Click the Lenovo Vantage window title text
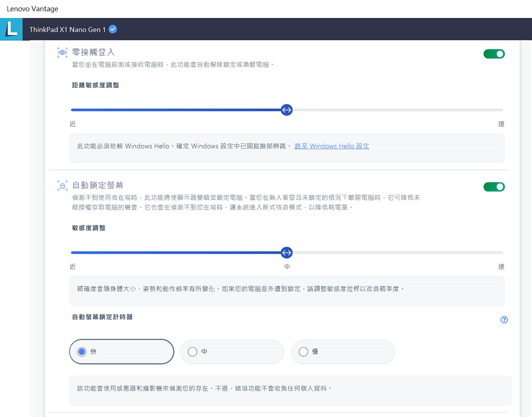This screenshot has width=532, height=417. click(32, 9)
